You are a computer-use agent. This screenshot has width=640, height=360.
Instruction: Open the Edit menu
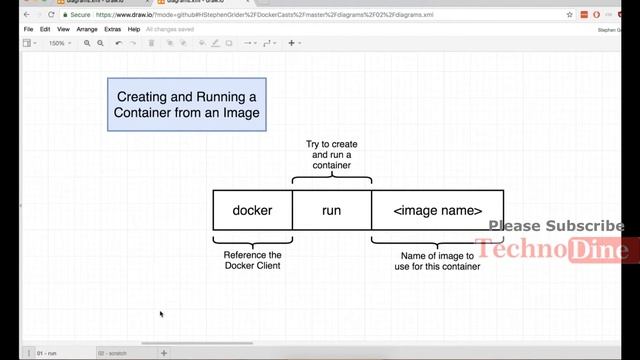tap(45, 29)
